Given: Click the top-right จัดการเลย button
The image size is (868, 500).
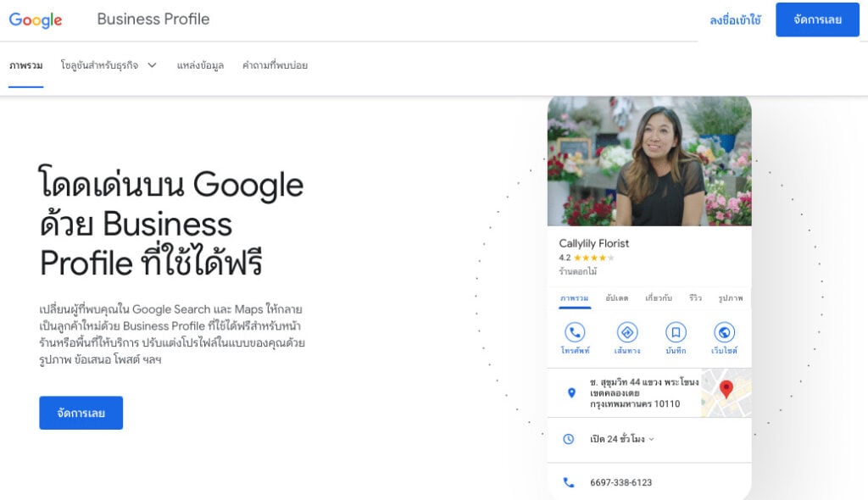Looking at the screenshot, I should tap(818, 19).
